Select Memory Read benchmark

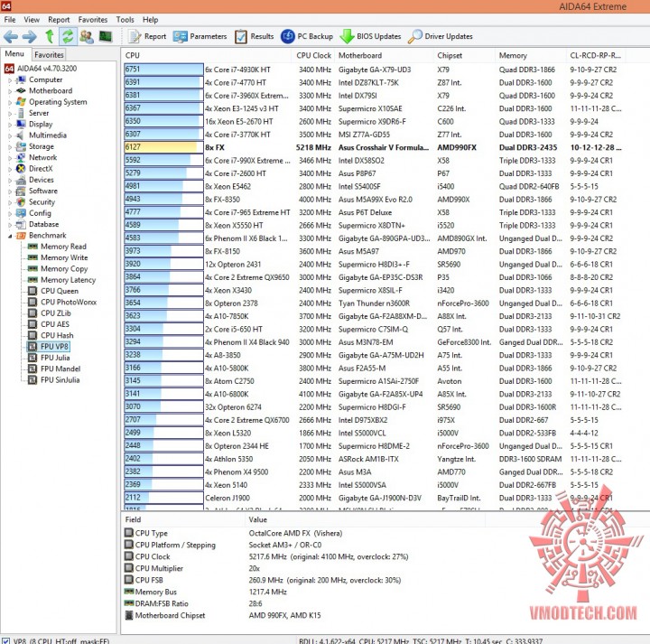(x=63, y=247)
